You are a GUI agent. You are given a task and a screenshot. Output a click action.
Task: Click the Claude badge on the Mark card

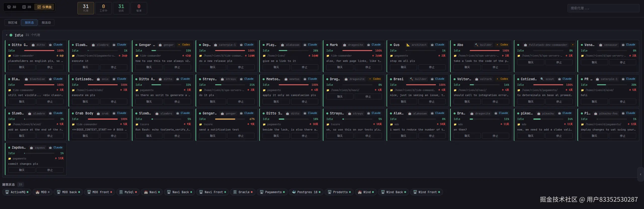[x=374, y=45]
